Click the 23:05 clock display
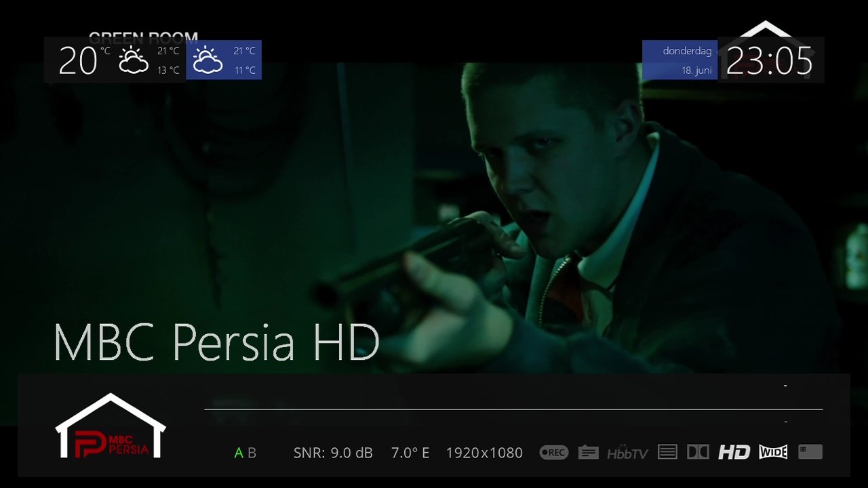Image resolution: width=868 pixels, height=488 pixels. click(769, 61)
